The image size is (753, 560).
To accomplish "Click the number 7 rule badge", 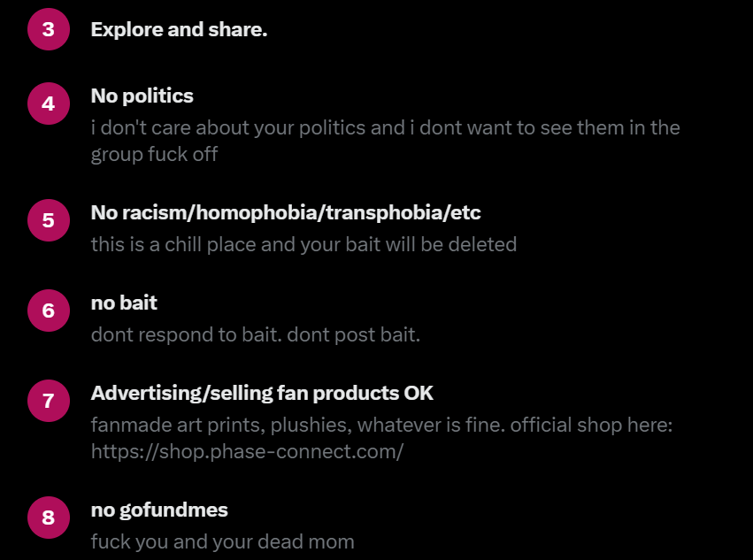I will click(49, 401).
